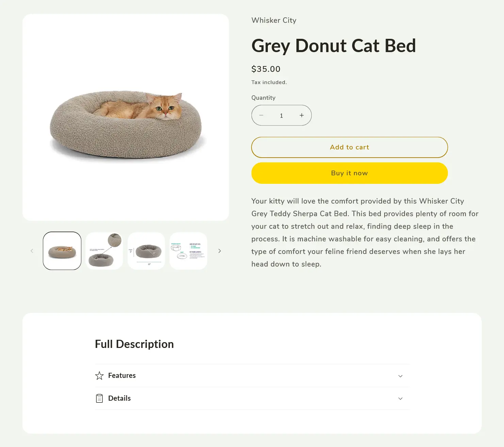Expand the Details chevron arrow
504x447 pixels.
tap(401, 399)
